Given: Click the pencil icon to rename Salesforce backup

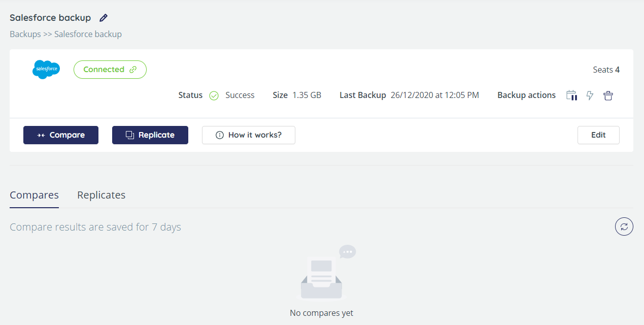Looking at the screenshot, I should [104, 18].
